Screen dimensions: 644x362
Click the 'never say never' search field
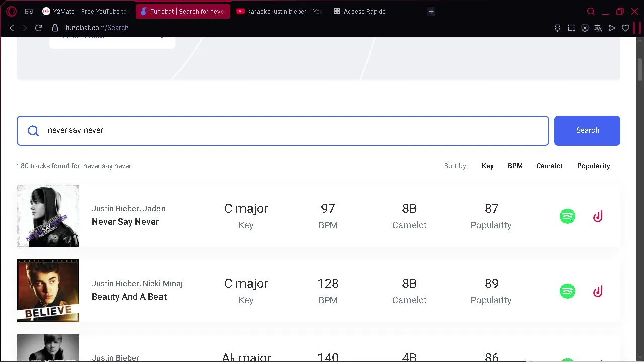[x=283, y=131]
